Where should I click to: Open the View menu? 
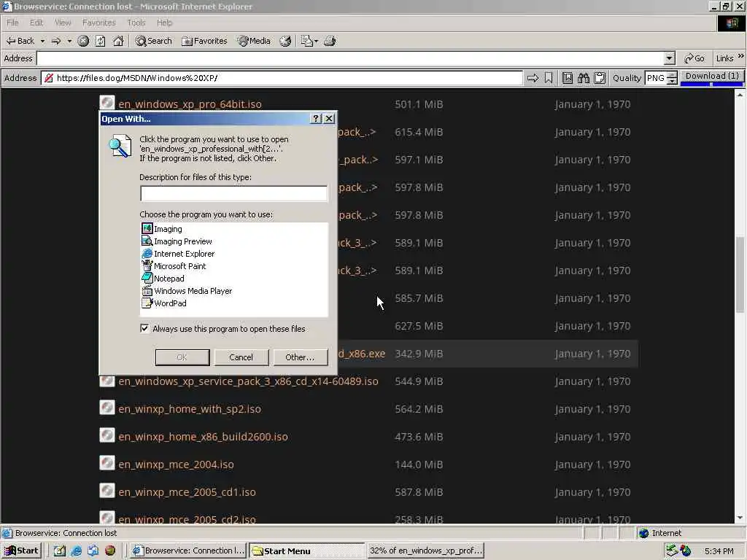(63, 23)
